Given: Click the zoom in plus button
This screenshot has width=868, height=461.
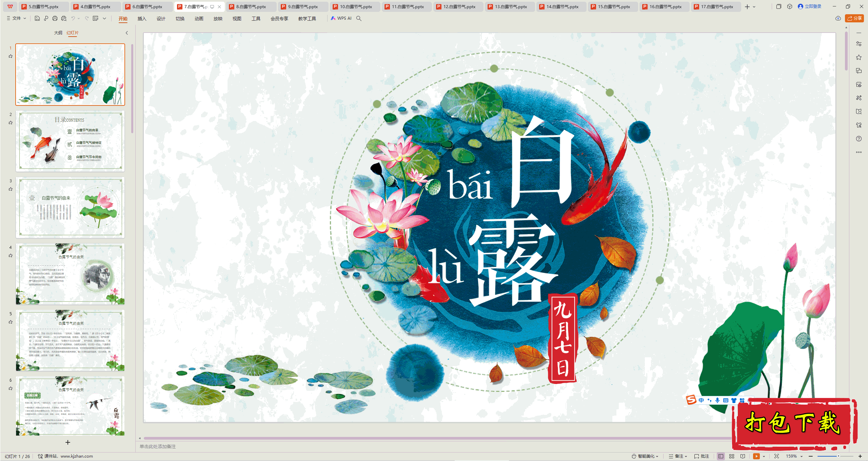Looking at the screenshot, I should (x=860, y=456).
